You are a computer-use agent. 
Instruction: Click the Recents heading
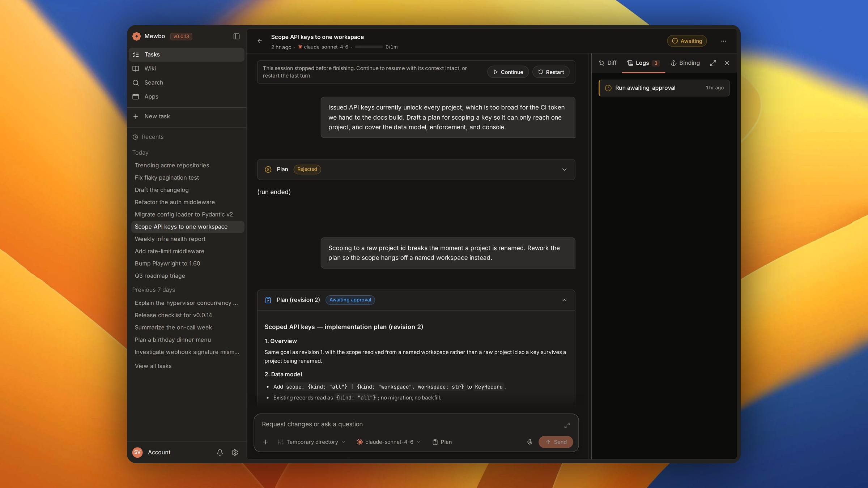pos(153,137)
